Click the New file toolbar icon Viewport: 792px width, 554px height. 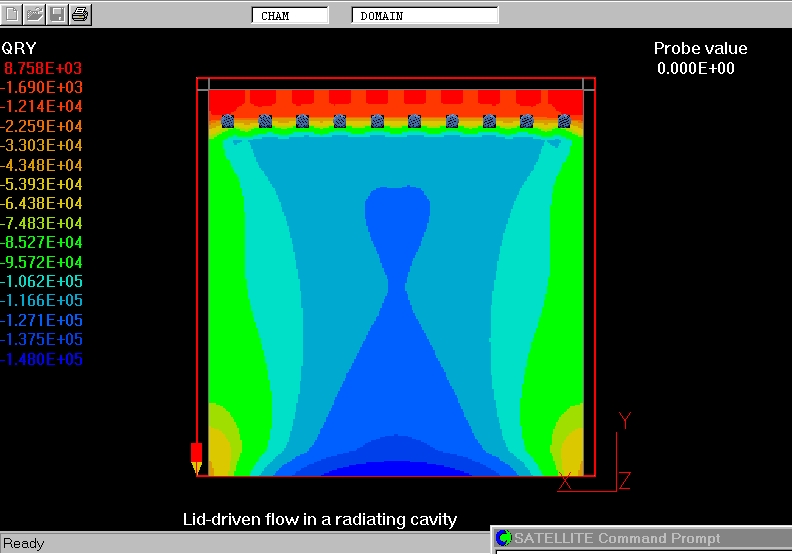tap(11, 14)
